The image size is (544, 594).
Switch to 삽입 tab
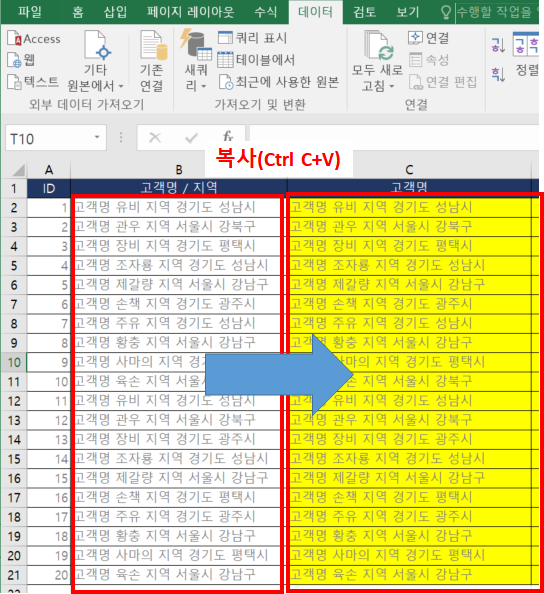click(x=115, y=12)
